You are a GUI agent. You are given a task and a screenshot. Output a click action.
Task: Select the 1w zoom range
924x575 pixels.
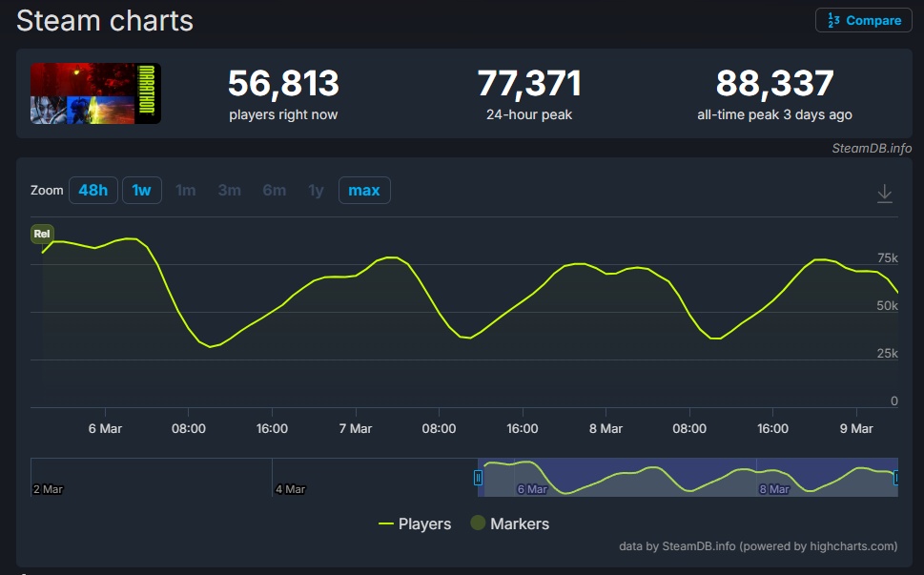[x=141, y=190]
